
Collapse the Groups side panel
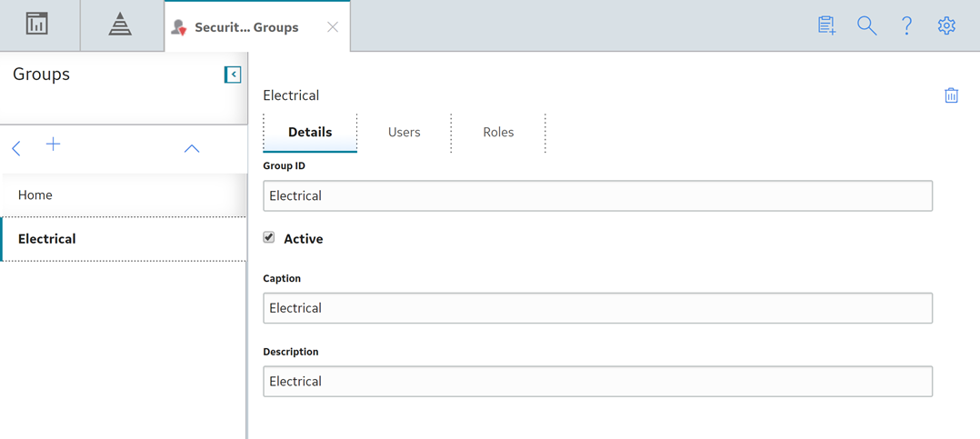[233, 75]
